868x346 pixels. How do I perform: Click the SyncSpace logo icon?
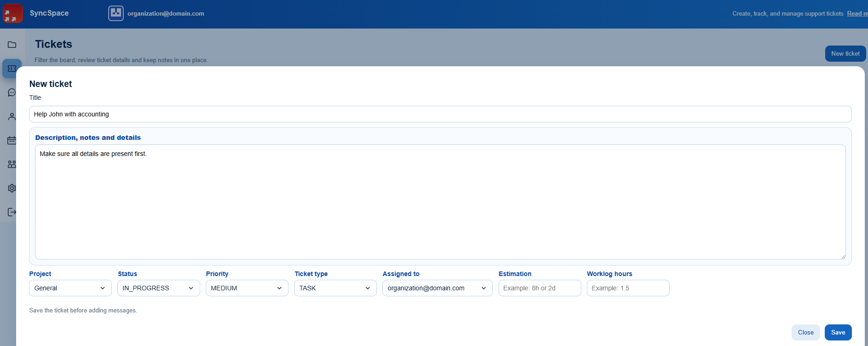[13, 13]
